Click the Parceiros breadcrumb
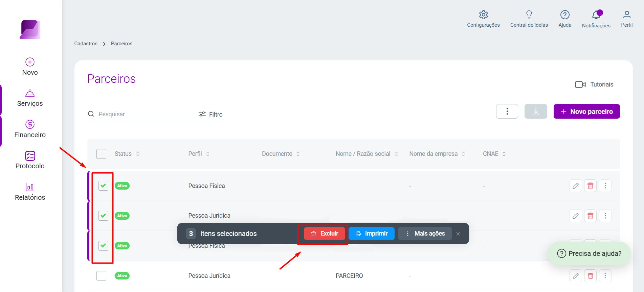Image resolution: width=644 pixels, height=292 pixels. coord(121,44)
